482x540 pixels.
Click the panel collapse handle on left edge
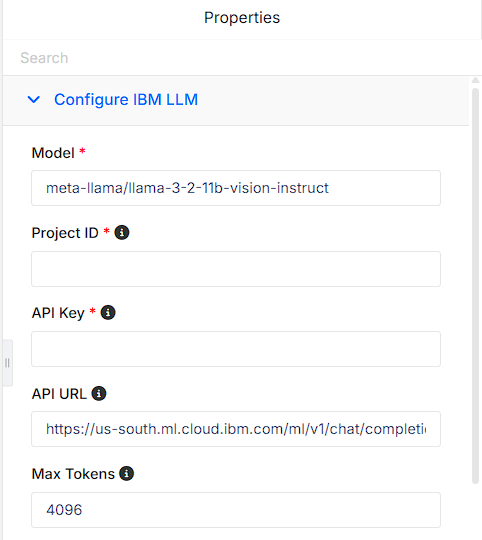[x=8, y=363]
